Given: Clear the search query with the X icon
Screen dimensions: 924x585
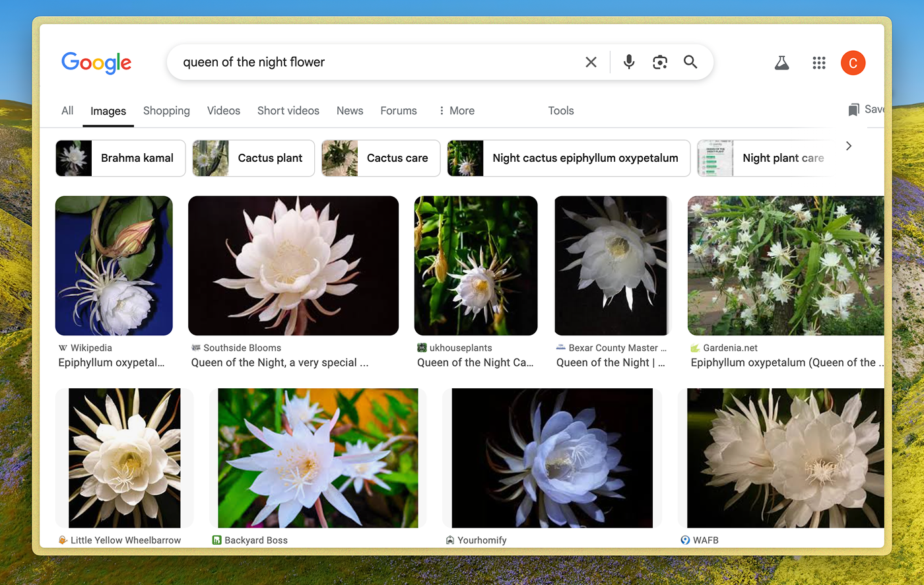Looking at the screenshot, I should 591,62.
